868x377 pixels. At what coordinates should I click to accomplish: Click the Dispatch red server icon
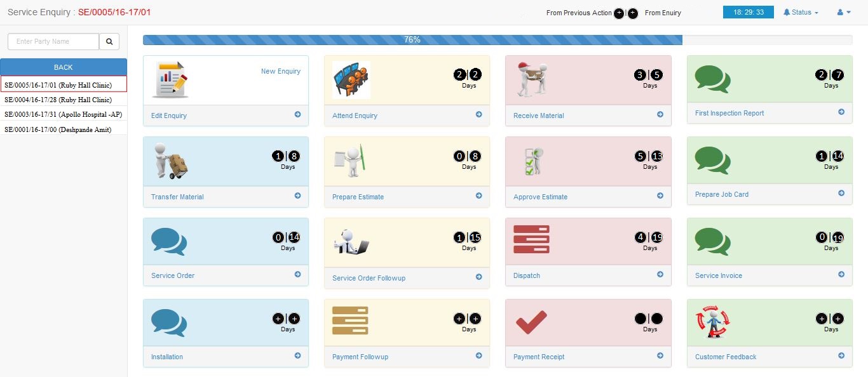531,240
